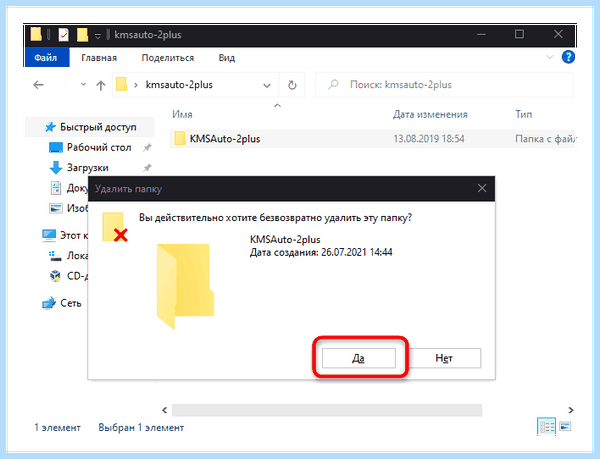Viewport: 600px width, 459px height.
Task: Click the blue help question icon
Action: pyautogui.click(x=568, y=57)
